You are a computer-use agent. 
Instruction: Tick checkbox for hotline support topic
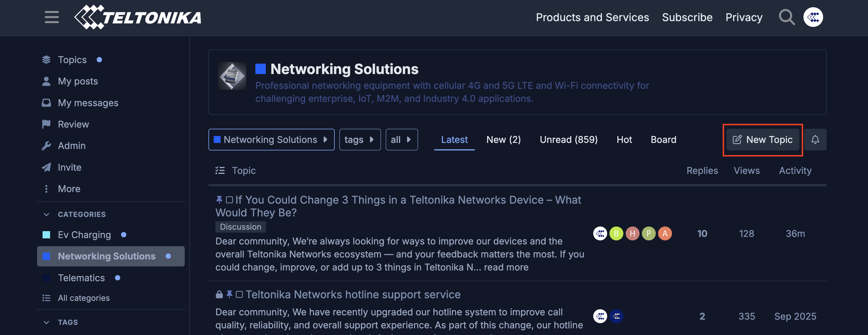[x=239, y=294]
